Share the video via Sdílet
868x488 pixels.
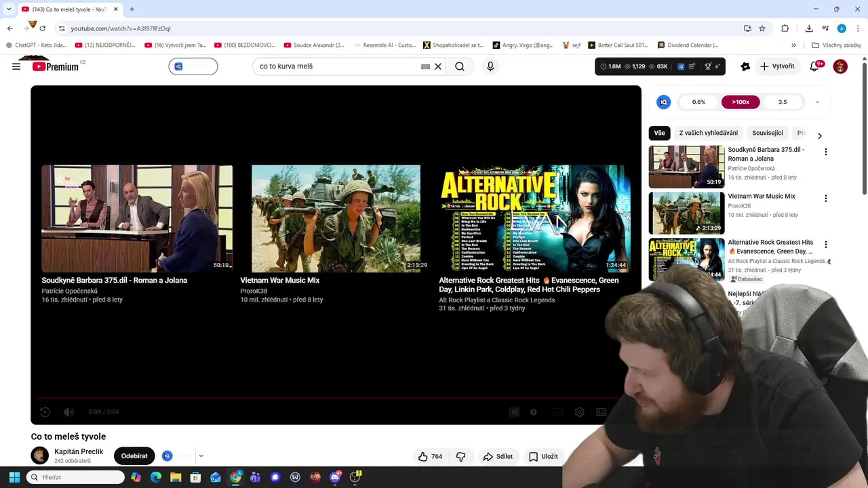(x=498, y=456)
